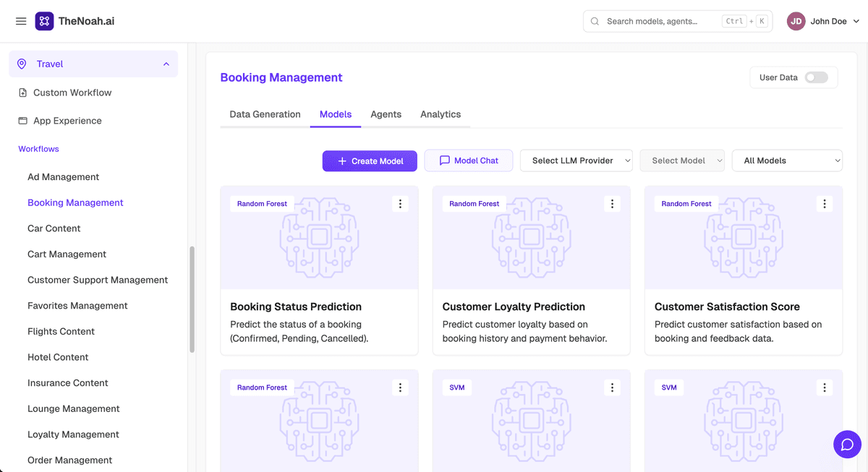
Task: Open options menu on Booking Status Prediction card
Action: tap(400, 204)
